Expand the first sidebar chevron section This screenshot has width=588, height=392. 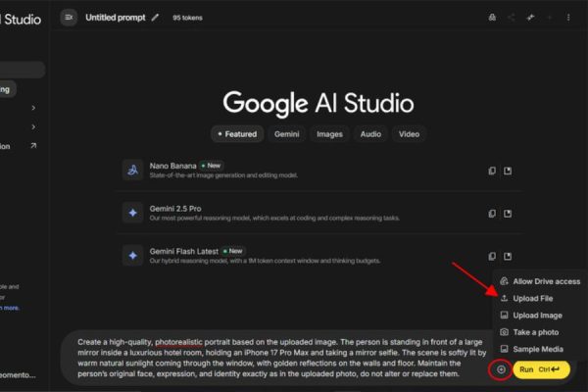pyautogui.click(x=33, y=108)
